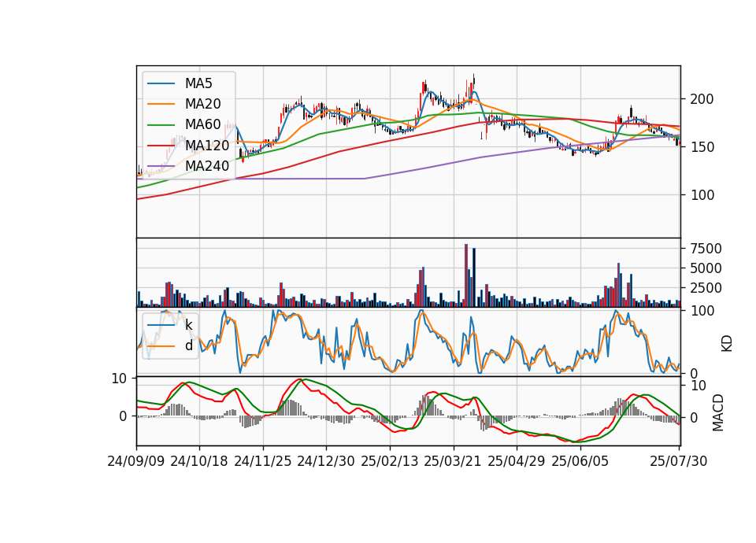Click the 25/04/29 date axis label
The width and height of the screenshot is (756, 543).
tap(517, 461)
